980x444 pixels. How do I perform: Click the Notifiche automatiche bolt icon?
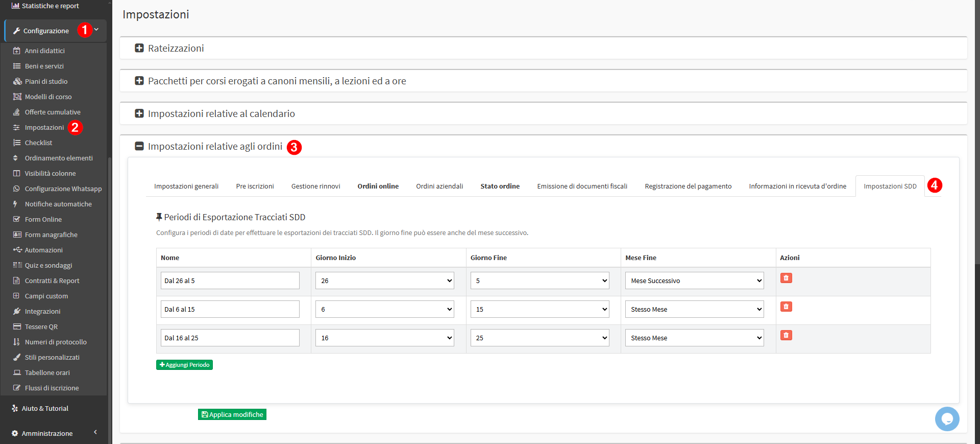click(16, 204)
